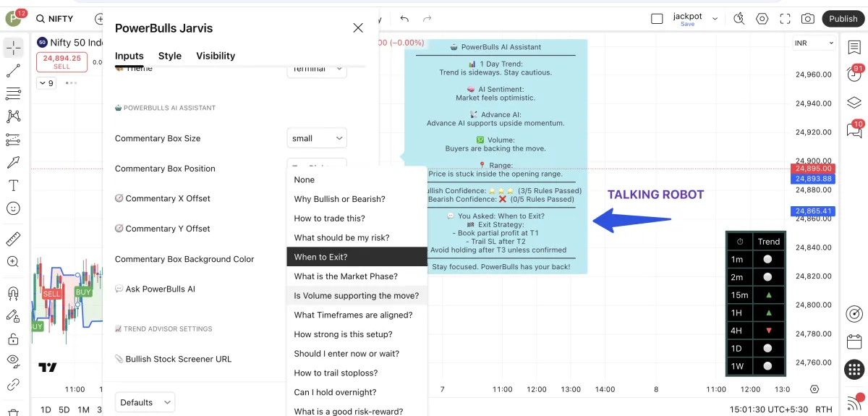
Task: Choose None from the question list
Action: tap(357, 179)
